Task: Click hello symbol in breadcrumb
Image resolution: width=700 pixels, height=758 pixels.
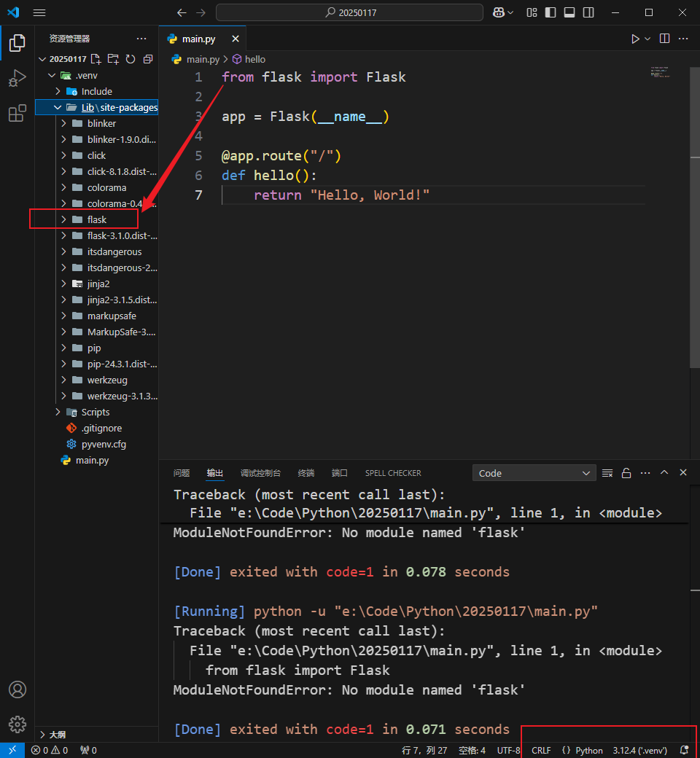Action: coord(255,59)
